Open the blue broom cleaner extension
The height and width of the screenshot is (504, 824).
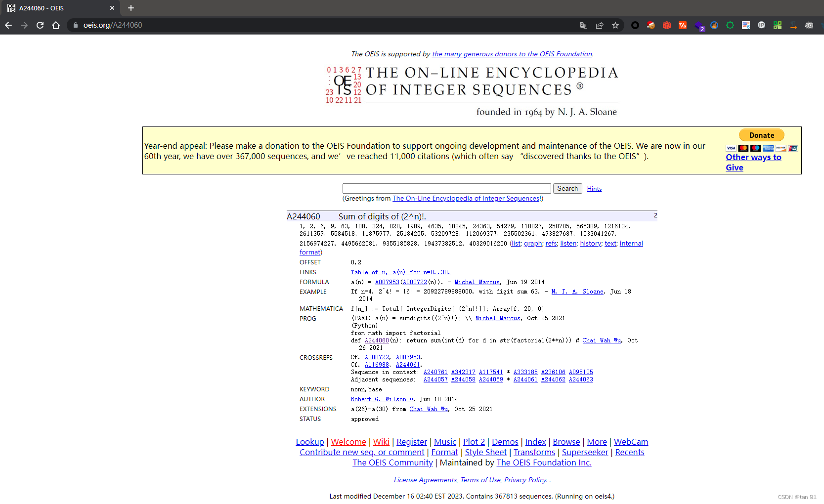(714, 25)
